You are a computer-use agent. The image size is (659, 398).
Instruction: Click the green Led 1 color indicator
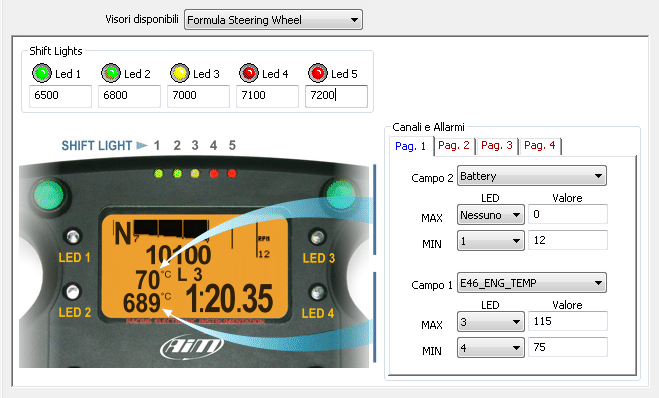[42, 73]
